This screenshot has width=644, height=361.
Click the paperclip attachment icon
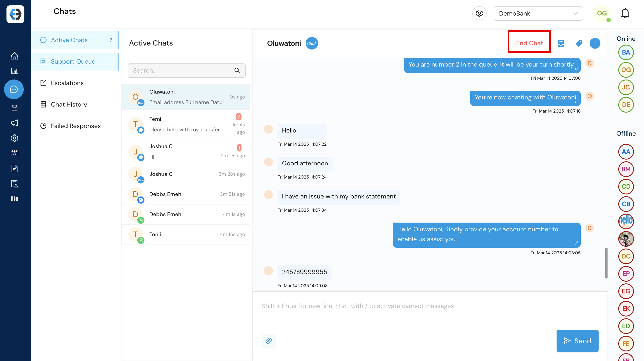pyautogui.click(x=269, y=341)
